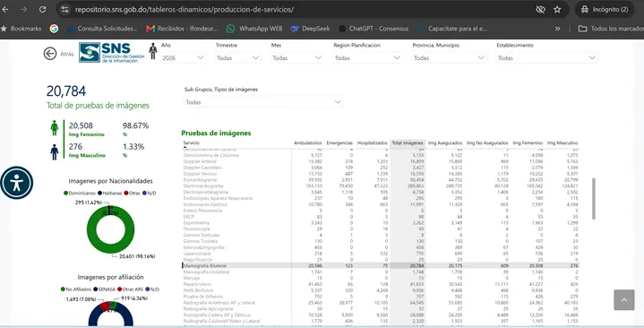Open the Region Planificacion dropdown
Image resolution: width=644 pixels, height=328 pixels.
tap(367, 58)
